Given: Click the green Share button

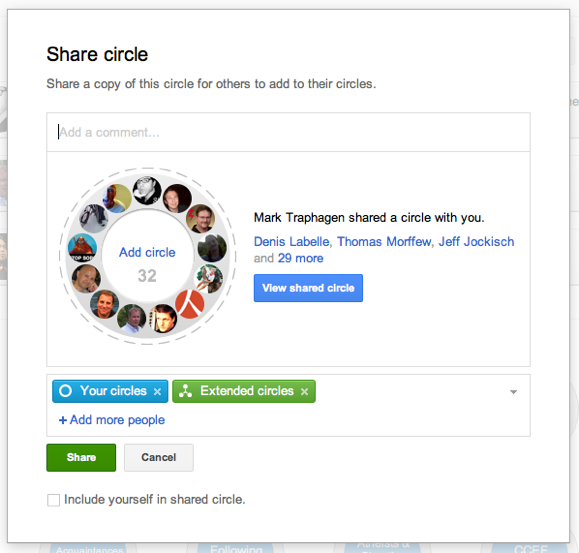Looking at the screenshot, I should [x=81, y=457].
